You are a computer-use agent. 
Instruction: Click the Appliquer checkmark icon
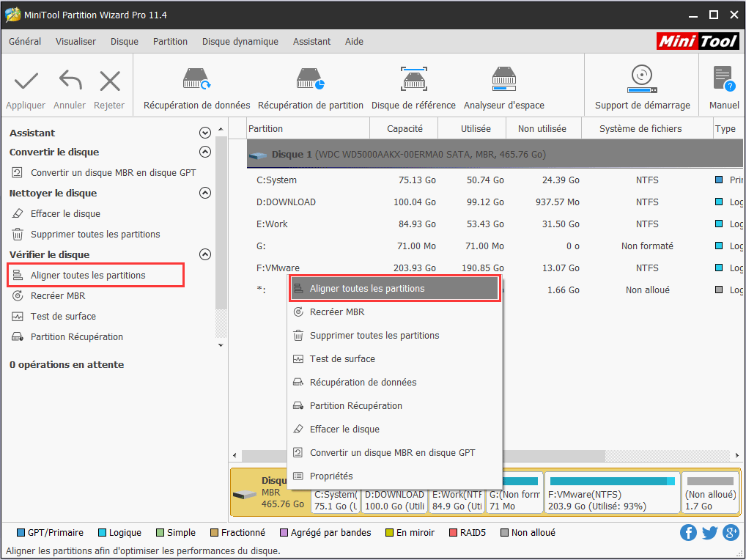coord(26,81)
